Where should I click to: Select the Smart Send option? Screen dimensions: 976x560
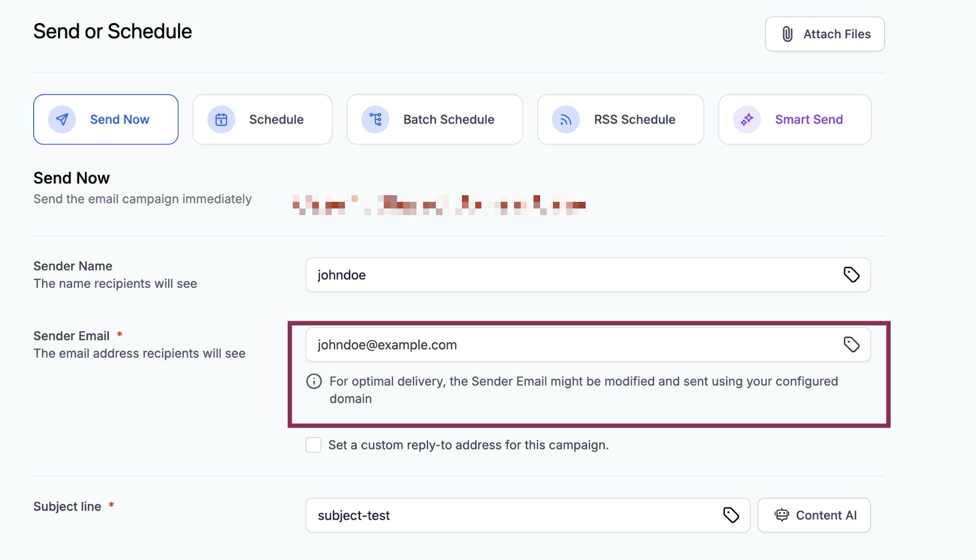pos(808,120)
